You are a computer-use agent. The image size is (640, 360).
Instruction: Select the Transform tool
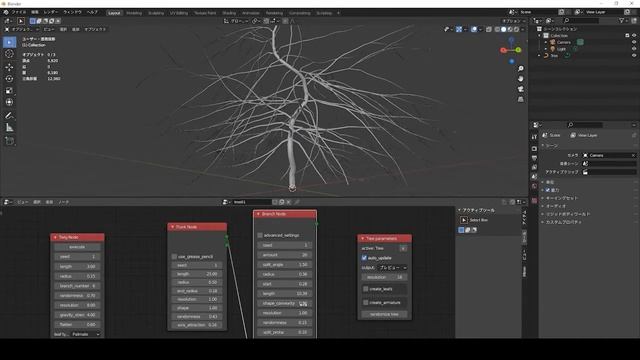[9, 102]
